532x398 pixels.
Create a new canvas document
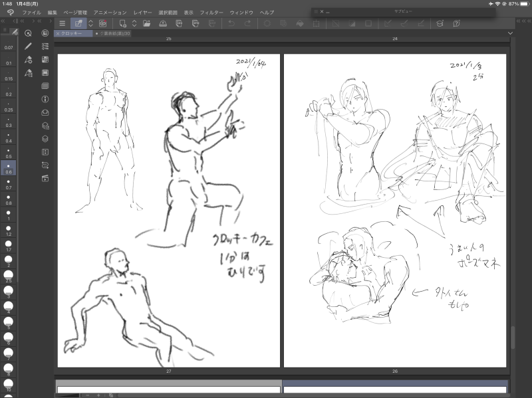(x=122, y=23)
